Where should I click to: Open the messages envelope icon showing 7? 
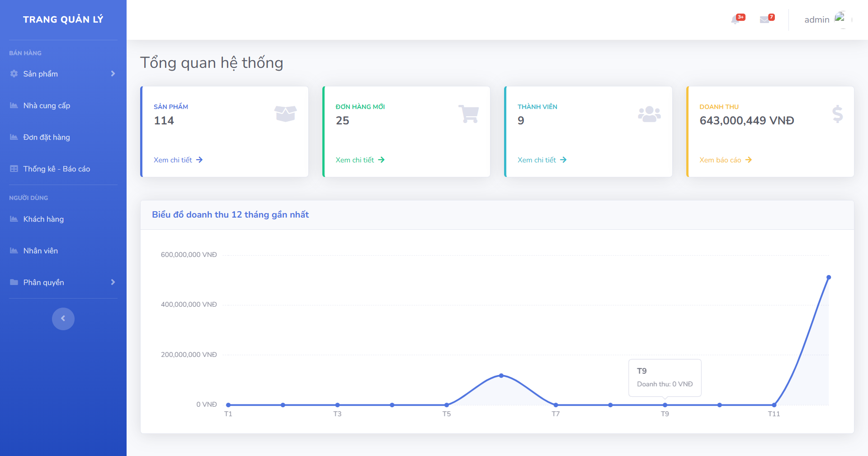pyautogui.click(x=765, y=20)
